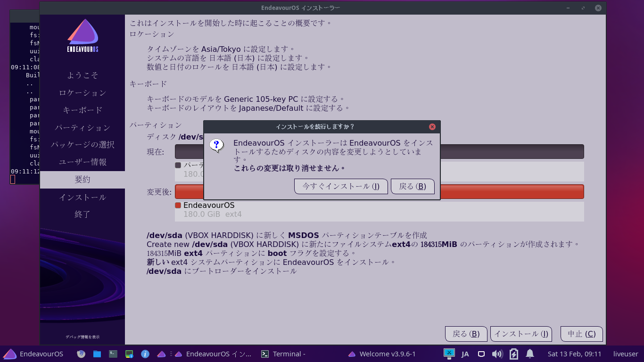Launch terminal emulator from panel launcher
The image size is (644, 362).
113,354
